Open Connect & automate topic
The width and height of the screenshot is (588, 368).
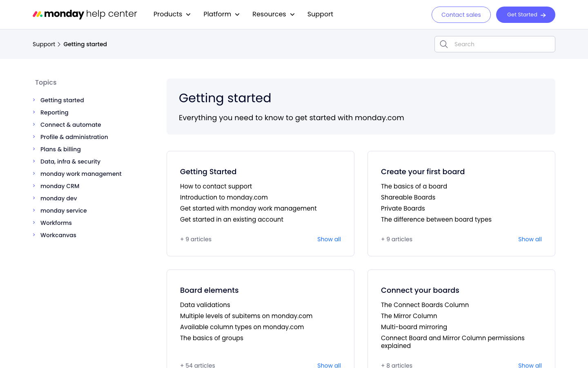71,125
